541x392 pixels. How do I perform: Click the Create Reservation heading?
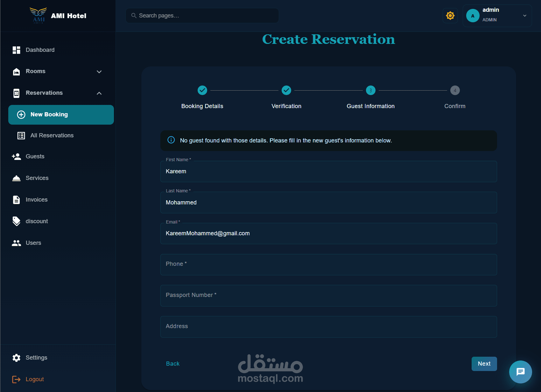[x=328, y=39]
